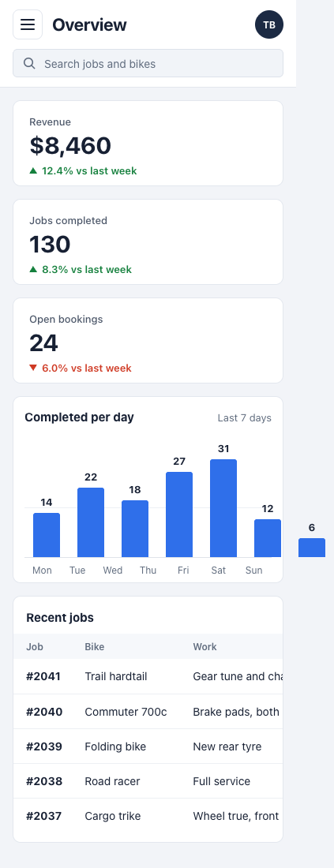Focus the Search jobs and bikes field
Viewport: 334px width, 868px height.
pyautogui.click(x=148, y=64)
